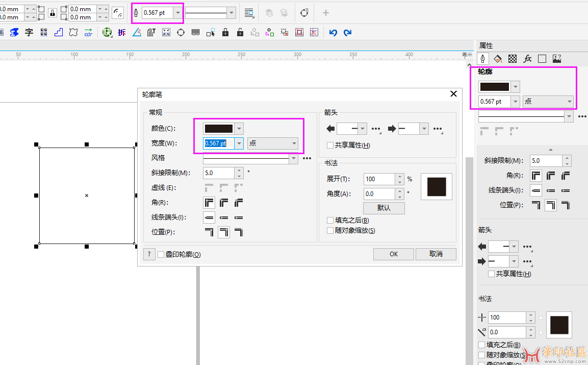Screen dimensions: 588x365
Task: Click the green circular plugin icon
Action: click(x=107, y=33)
